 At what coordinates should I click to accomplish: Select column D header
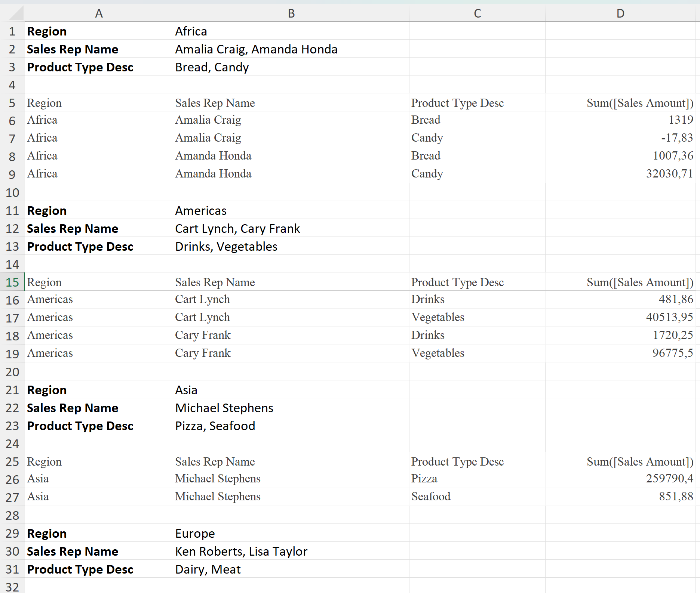[620, 13]
